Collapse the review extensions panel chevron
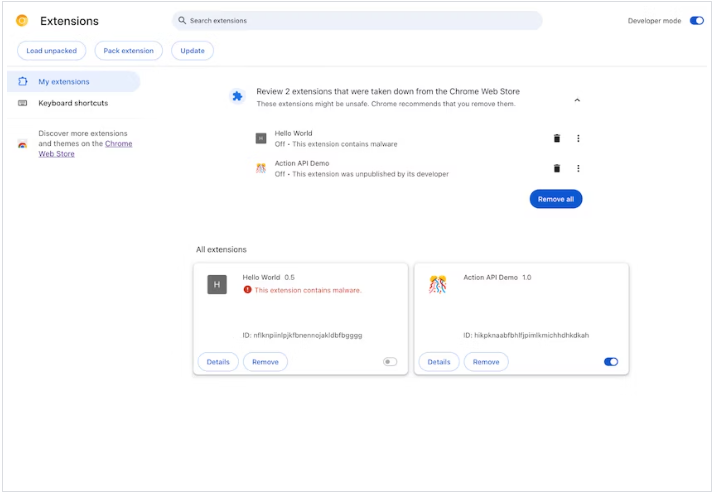The width and height of the screenshot is (712, 494). coord(577,100)
